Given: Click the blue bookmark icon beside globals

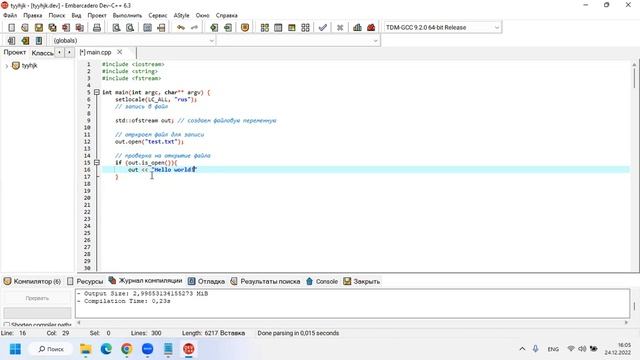Looking at the screenshot, I should (39, 40).
